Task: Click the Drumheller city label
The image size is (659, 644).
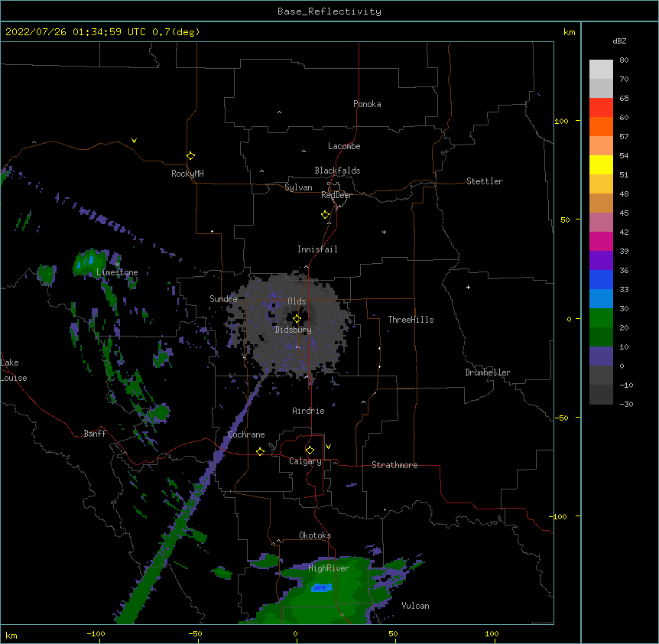Action: click(x=488, y=372)
